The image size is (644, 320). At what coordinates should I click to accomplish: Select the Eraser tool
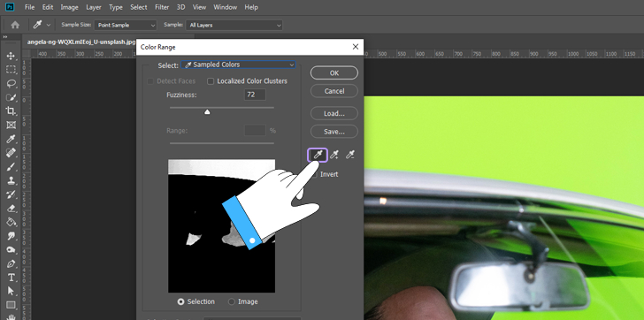[x=11, y=209]
